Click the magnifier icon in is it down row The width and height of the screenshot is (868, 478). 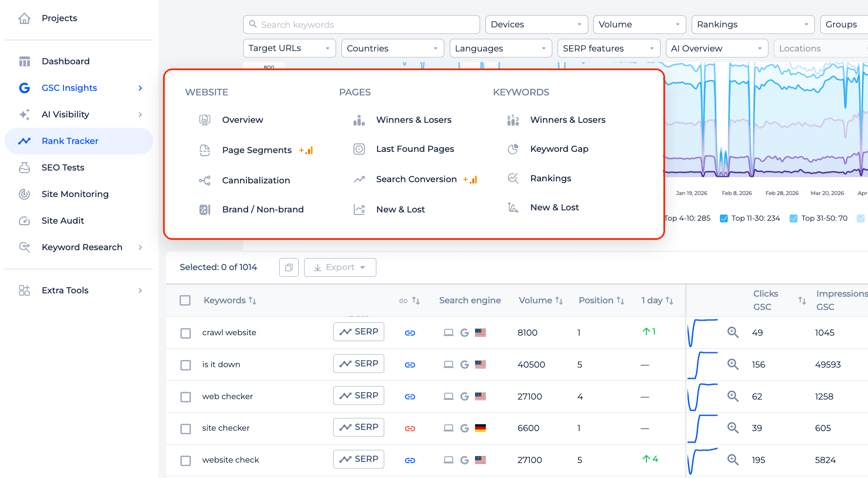coord(733,364)
